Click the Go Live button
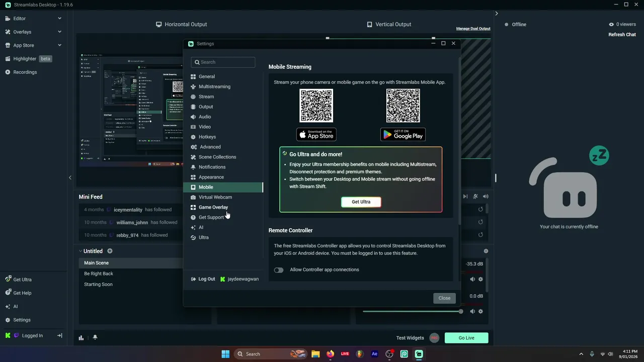644x362 pixels. point(466,338)
